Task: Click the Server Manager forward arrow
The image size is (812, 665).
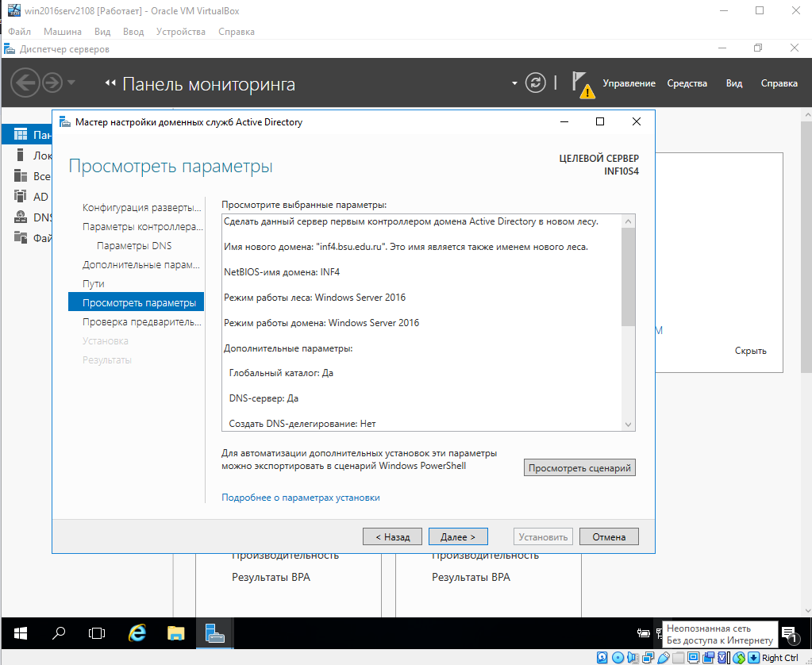Action: [x=52, y=83]
